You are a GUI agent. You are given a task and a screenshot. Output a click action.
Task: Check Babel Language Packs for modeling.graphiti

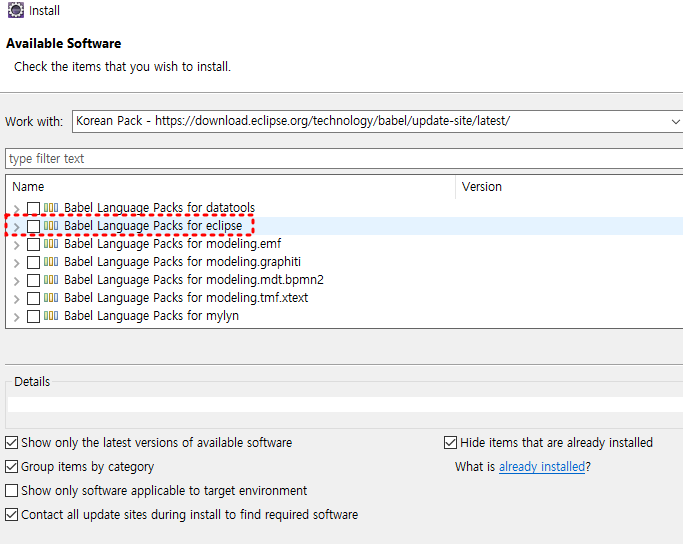point(34,262)
